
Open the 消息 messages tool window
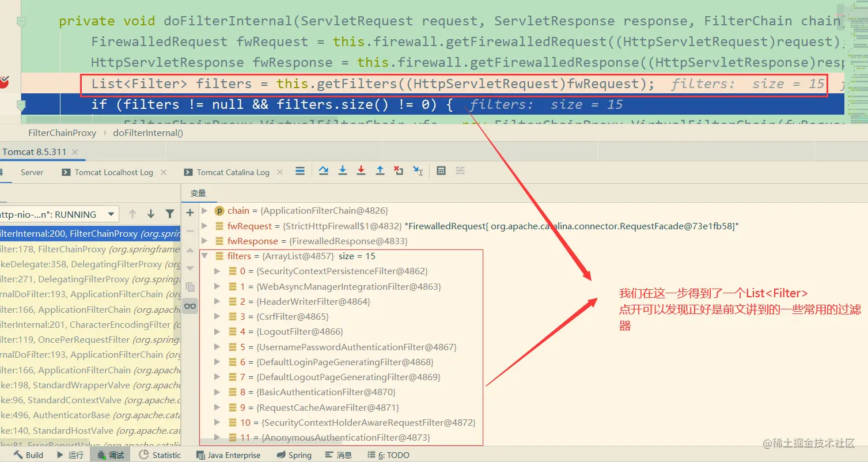(338, 455)
